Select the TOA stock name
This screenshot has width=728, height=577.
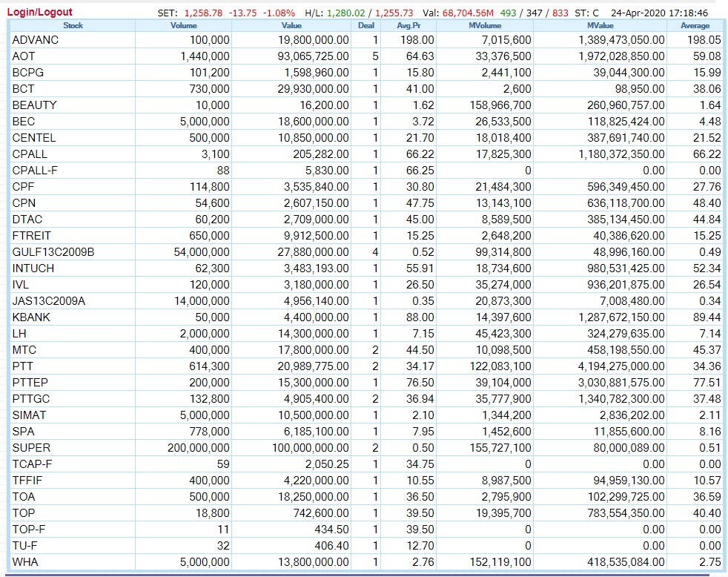point(24,497)
